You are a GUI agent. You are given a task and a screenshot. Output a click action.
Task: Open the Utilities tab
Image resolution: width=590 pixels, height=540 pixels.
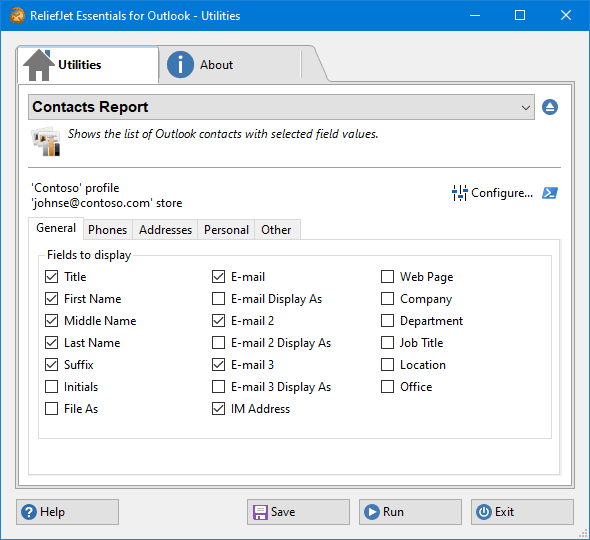click(x=88, y=65)
